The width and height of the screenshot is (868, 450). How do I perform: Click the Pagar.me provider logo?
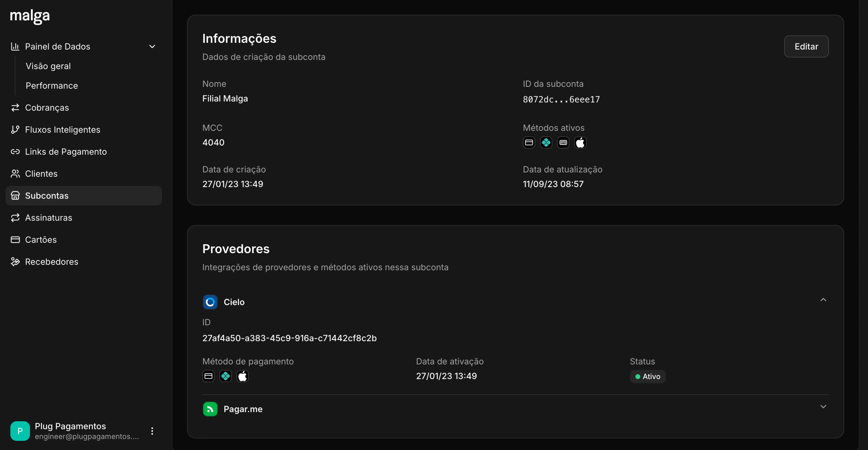tap(210, 409)
